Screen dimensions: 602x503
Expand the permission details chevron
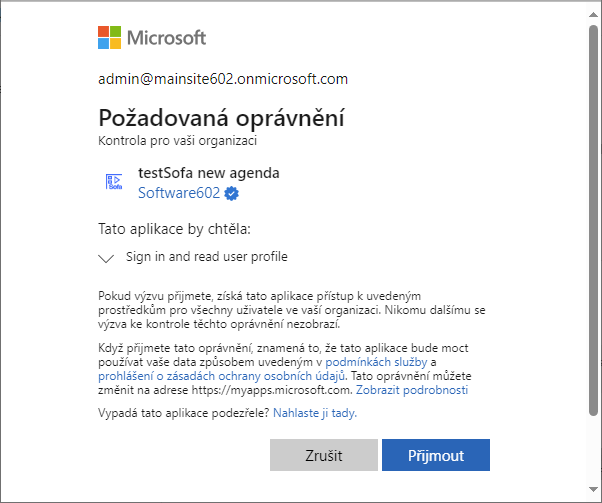[106, 258]
